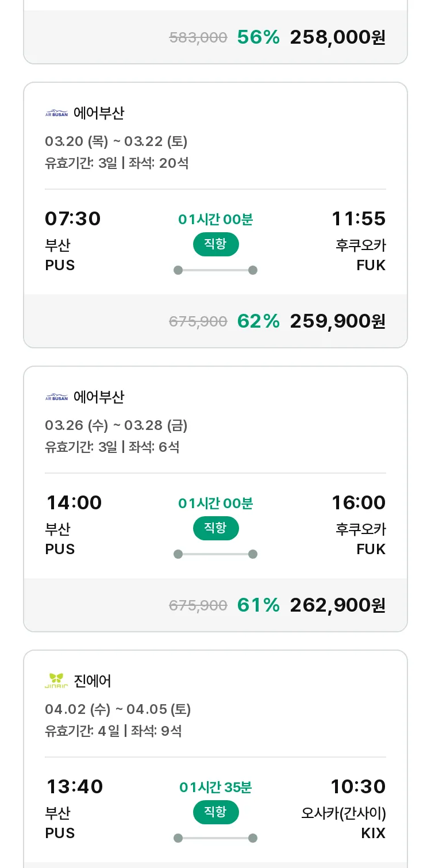
Task: Click the 56% discount label
Action: 258,37
